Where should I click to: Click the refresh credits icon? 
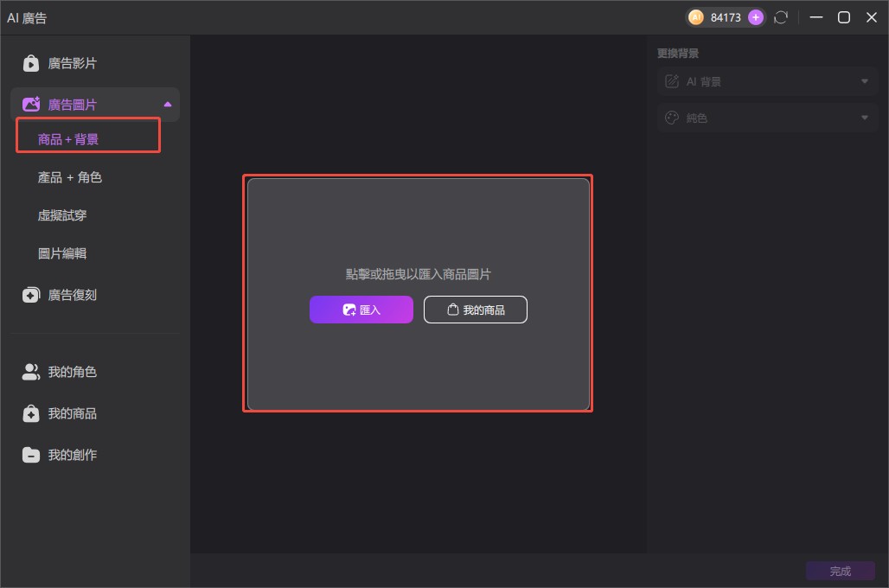click(x=781, y=17)
